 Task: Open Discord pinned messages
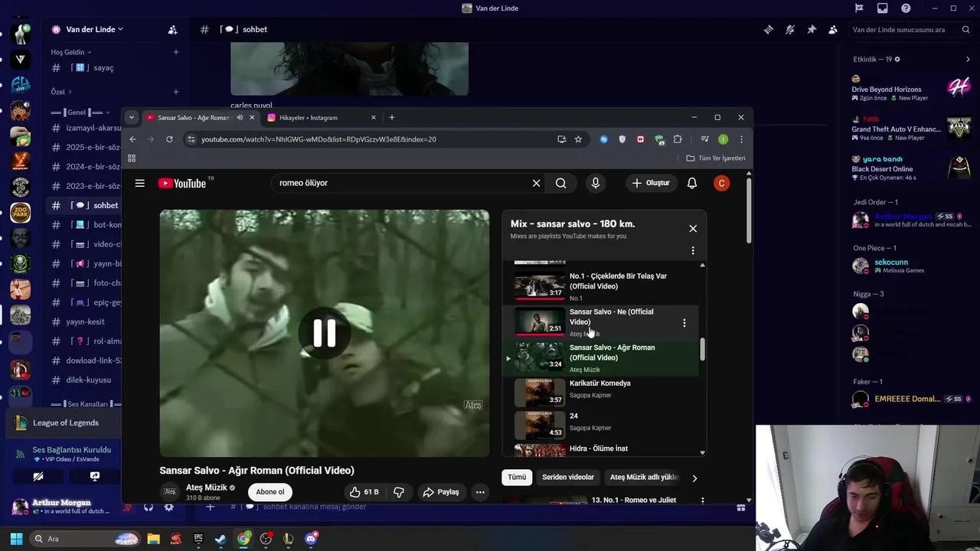click(812, 30)
